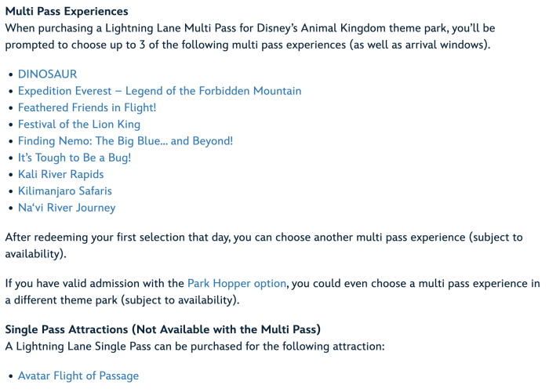Open the DINOSAUR attraction link
549x392 pixels.
coord(47,74)
